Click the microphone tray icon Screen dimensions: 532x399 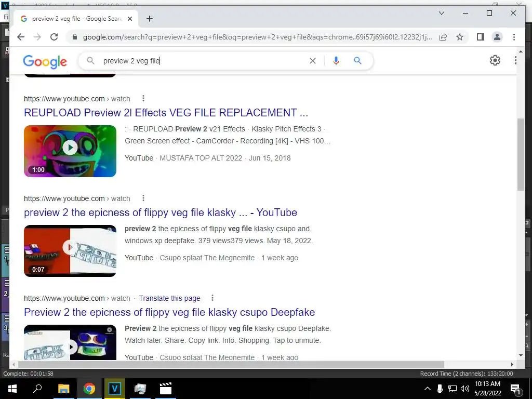pyautogui.click(x=440, y=389)
